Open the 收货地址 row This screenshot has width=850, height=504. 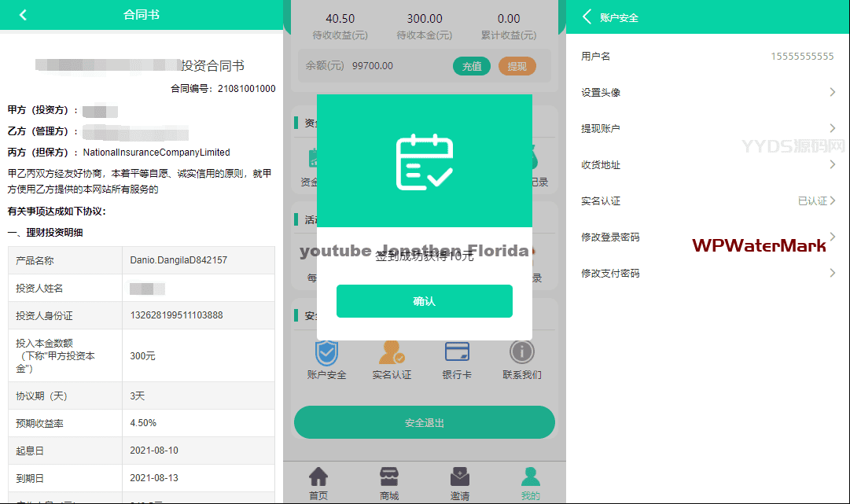[x=708, y=165]
